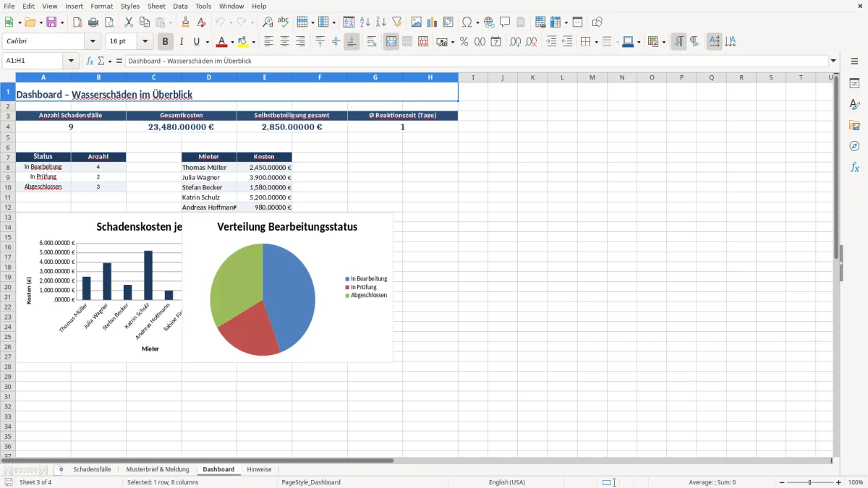Screen dimensions: 868x488
Task: Click the Insert Hyperlink icon
Action: click(x=490, y=22)
